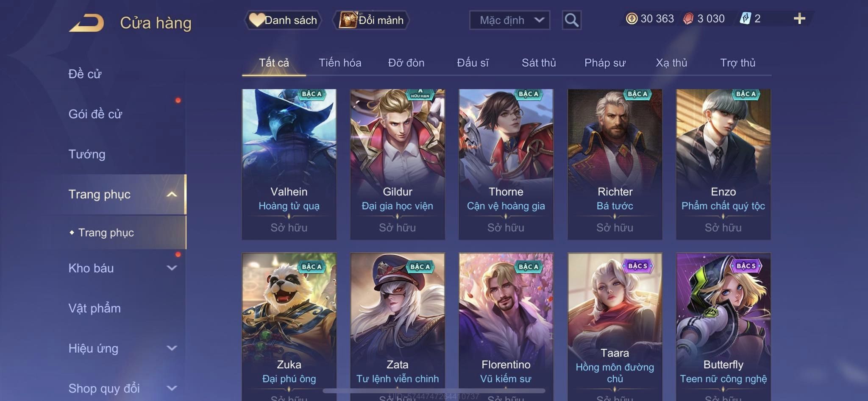Expand the Kho báu sidebar section
This screenshot has width=868, height=401.
172,268
